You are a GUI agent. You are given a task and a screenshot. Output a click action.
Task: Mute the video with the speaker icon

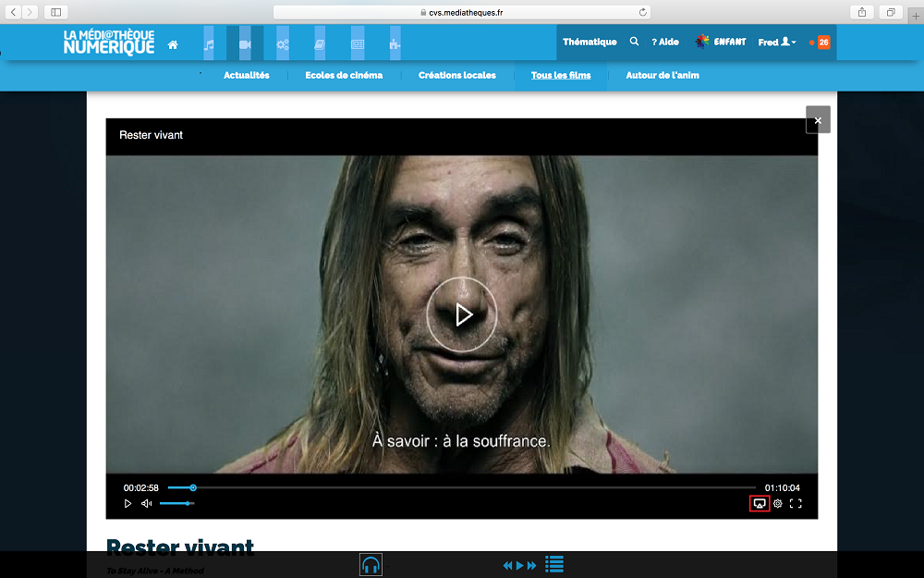pyautogui.click(x=147, y=504)
